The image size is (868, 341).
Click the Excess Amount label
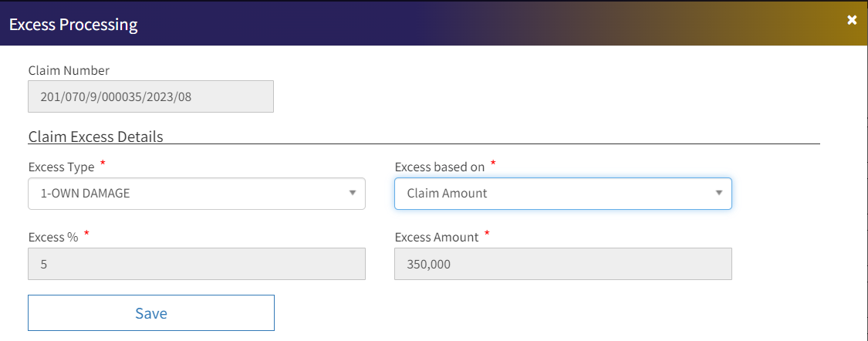(436, 237)
